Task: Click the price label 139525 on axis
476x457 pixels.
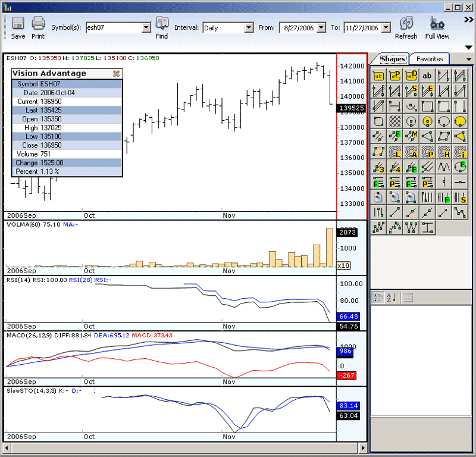Action: point(352,108)
